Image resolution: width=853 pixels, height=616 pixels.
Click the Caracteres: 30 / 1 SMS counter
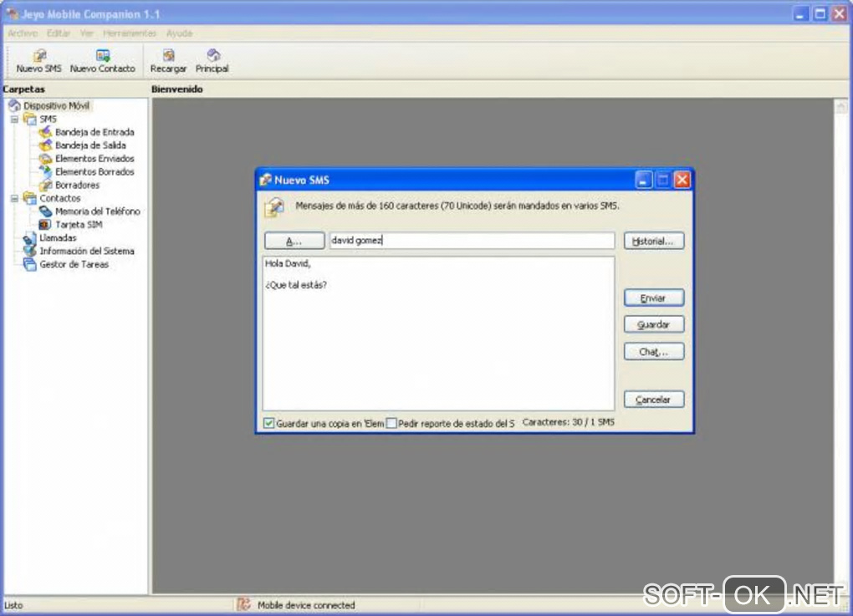(x=568, y=422)
